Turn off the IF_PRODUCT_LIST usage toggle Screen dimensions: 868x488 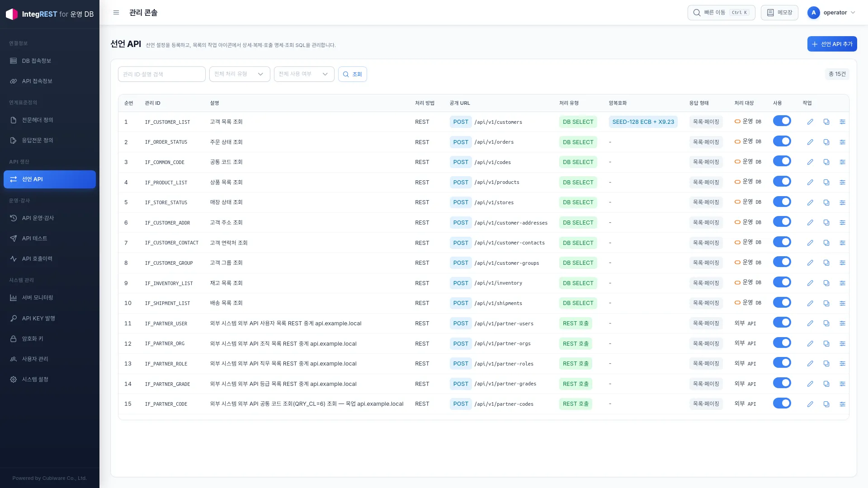(x=782, y=182)
